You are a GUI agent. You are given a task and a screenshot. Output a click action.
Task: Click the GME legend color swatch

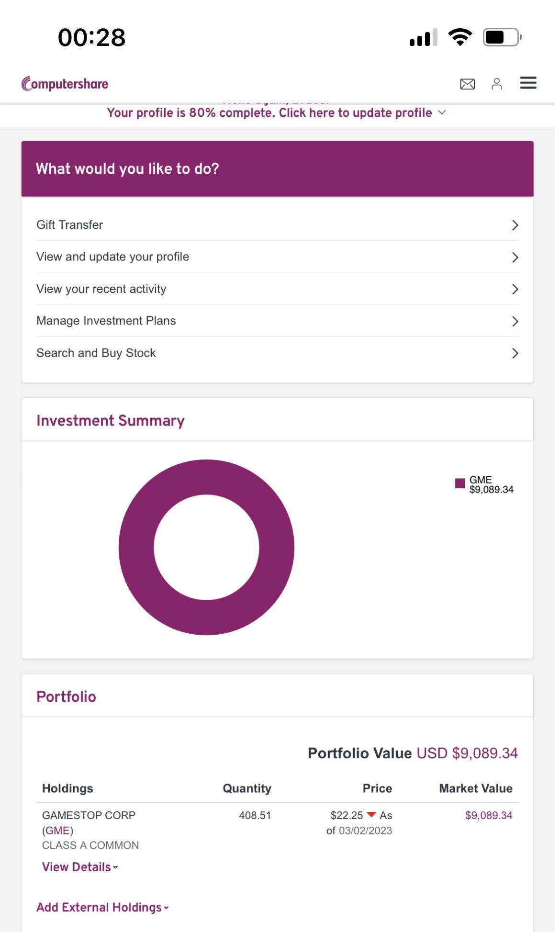point(460,483)
